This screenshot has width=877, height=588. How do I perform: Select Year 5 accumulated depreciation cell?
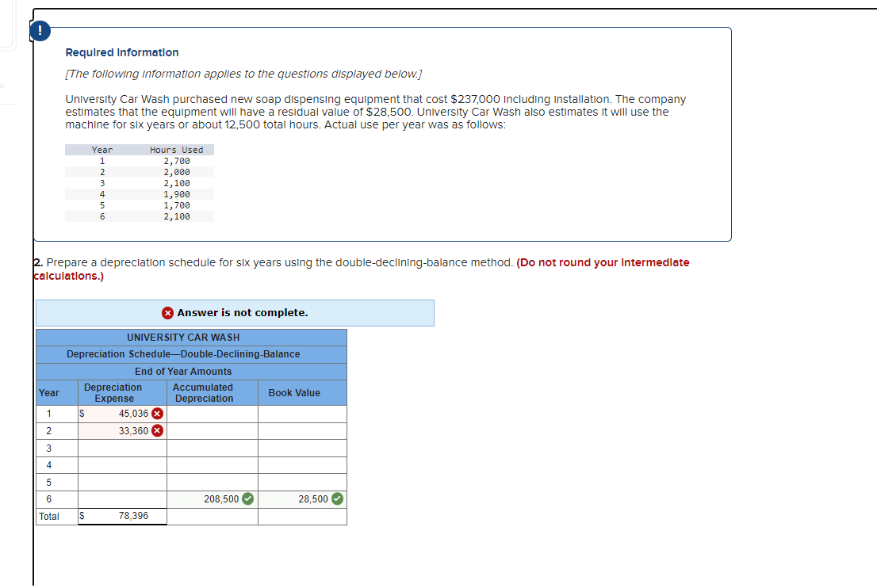tap(213, 483)
